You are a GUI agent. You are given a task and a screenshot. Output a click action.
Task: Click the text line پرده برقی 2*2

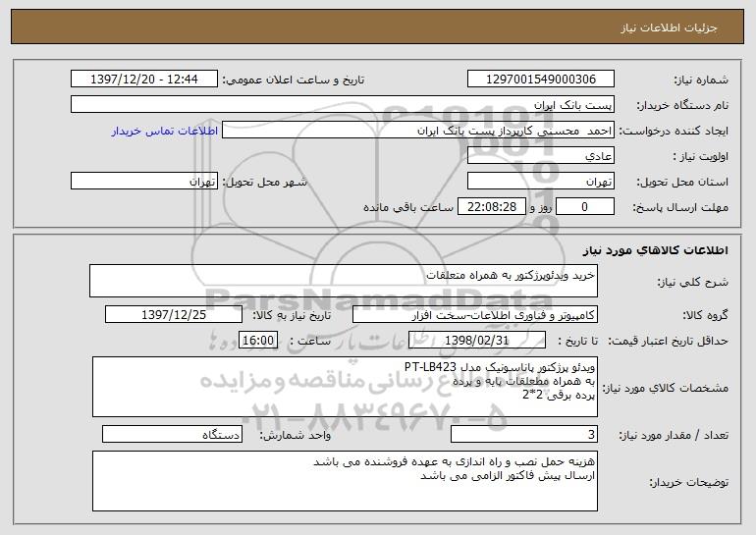(559, 396)
